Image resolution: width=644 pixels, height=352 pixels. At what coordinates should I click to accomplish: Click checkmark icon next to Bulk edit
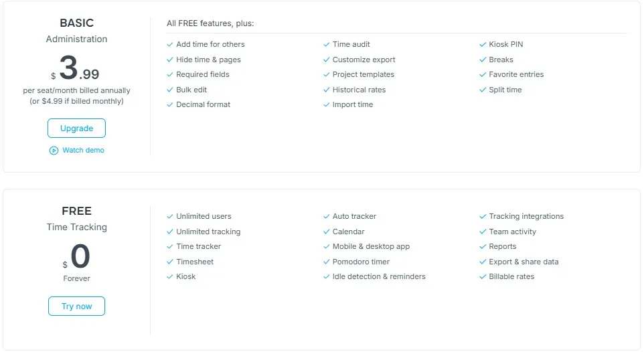tap(170, 90)
